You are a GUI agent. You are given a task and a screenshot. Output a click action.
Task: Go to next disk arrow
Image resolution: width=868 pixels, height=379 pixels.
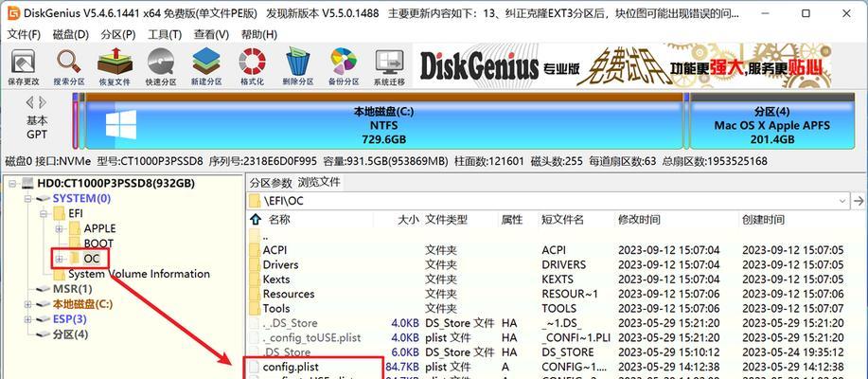click(43, 102)
